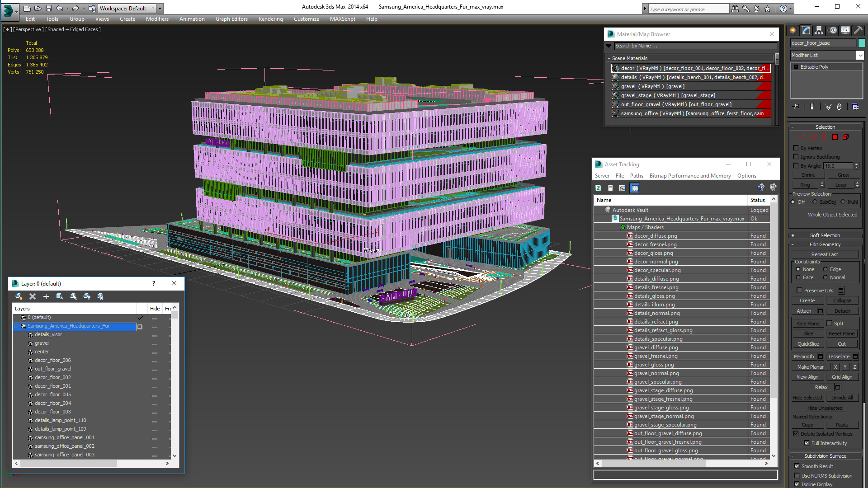
Task: Open the Create command panel tab (star icon)
Action: tap(793, 30)
